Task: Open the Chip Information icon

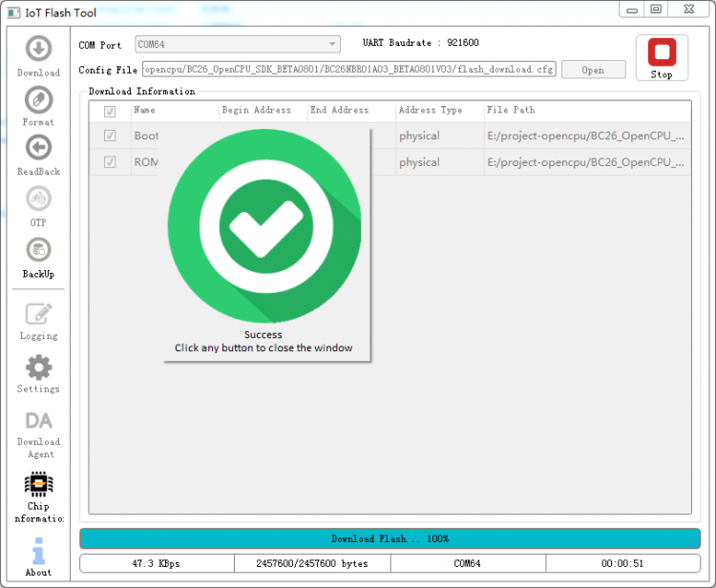Action: pyautogui.click(x=38, y=484)
